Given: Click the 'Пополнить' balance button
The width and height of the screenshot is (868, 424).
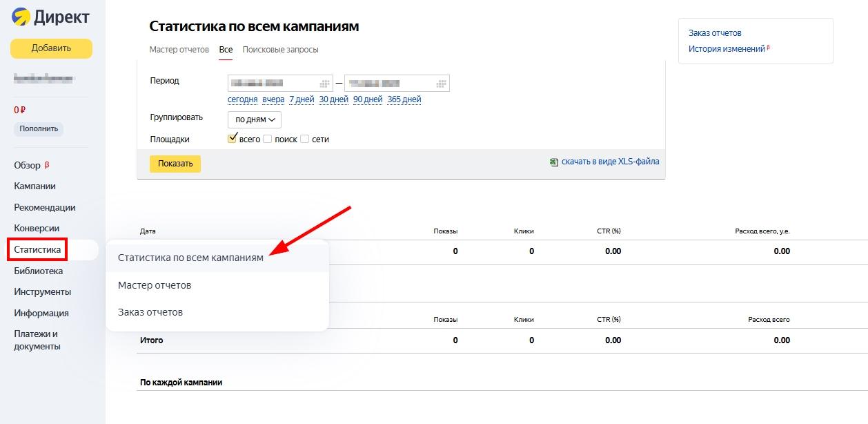Looking at the screenshot, I should coord(39,129).
